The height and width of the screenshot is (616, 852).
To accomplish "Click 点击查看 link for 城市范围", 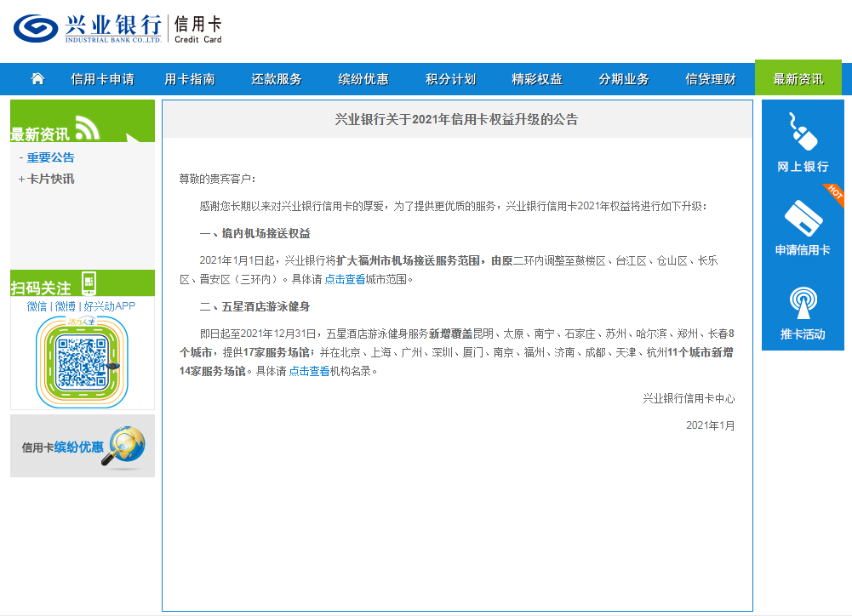I will click(x=345, y=279).
